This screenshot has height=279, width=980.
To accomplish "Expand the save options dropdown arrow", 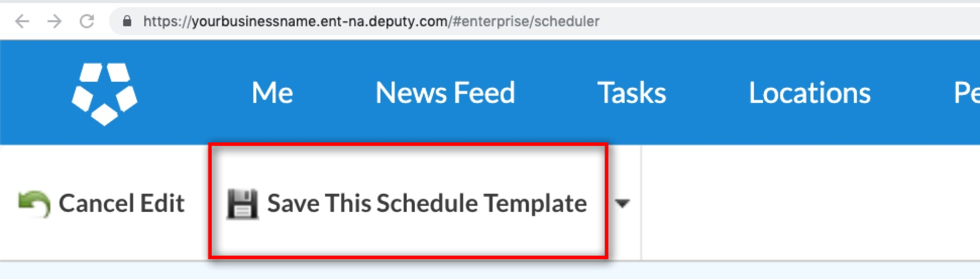I will tap(622, 203).
